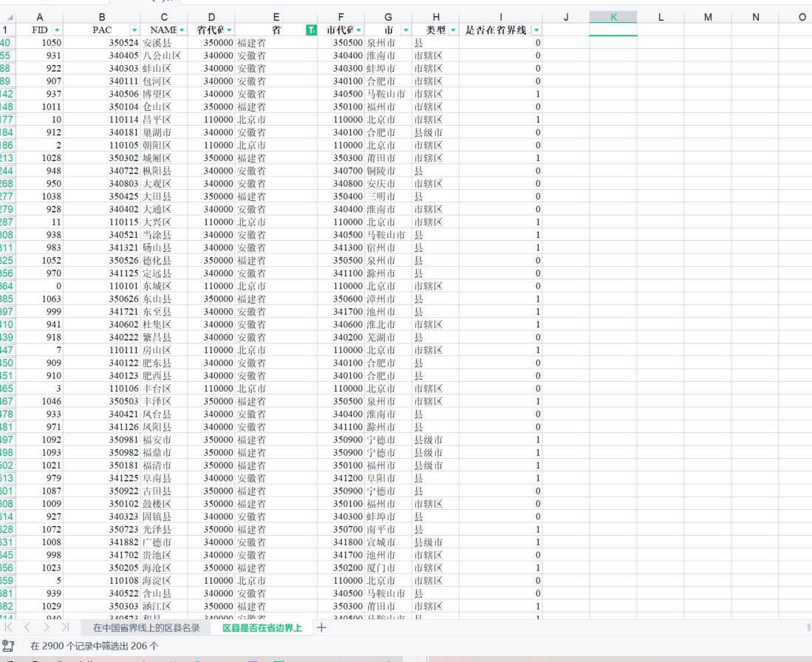
Task: Open the PAC column filter dropdown
Action: click(134, 30)
